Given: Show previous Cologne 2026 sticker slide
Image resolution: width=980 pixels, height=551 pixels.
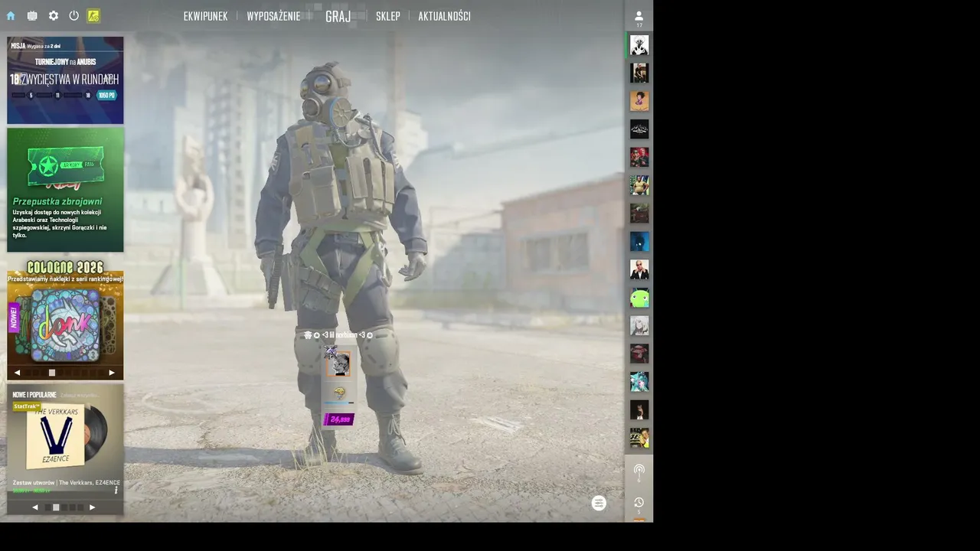Looking at the screenshot, I should pos(17,373).
